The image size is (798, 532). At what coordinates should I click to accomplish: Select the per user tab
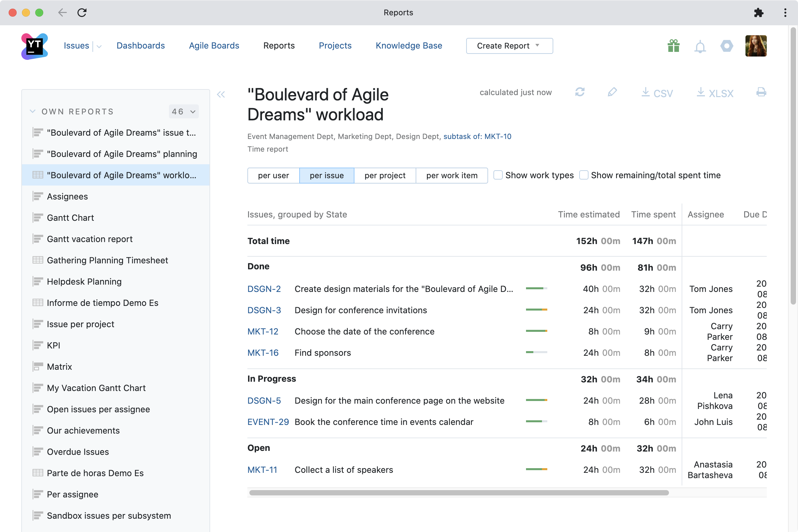coord(273,175)
